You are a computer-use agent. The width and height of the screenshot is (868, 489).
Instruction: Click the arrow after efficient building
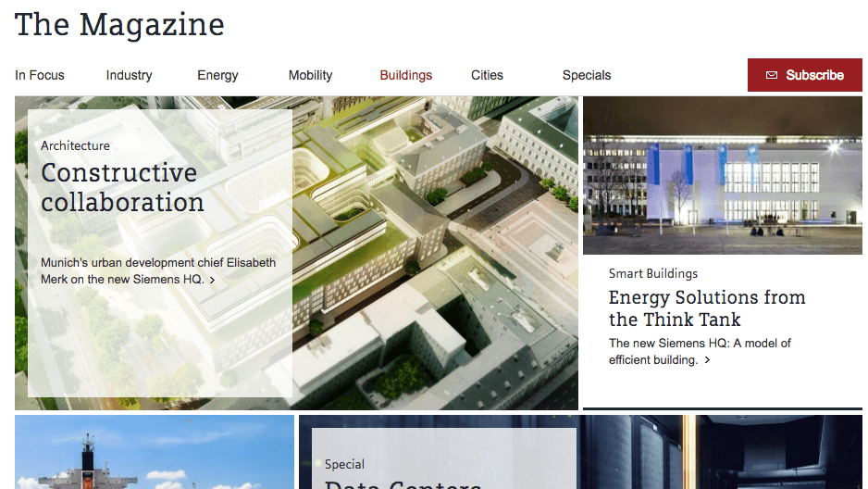pyautogui.click(x=707, y=360)
